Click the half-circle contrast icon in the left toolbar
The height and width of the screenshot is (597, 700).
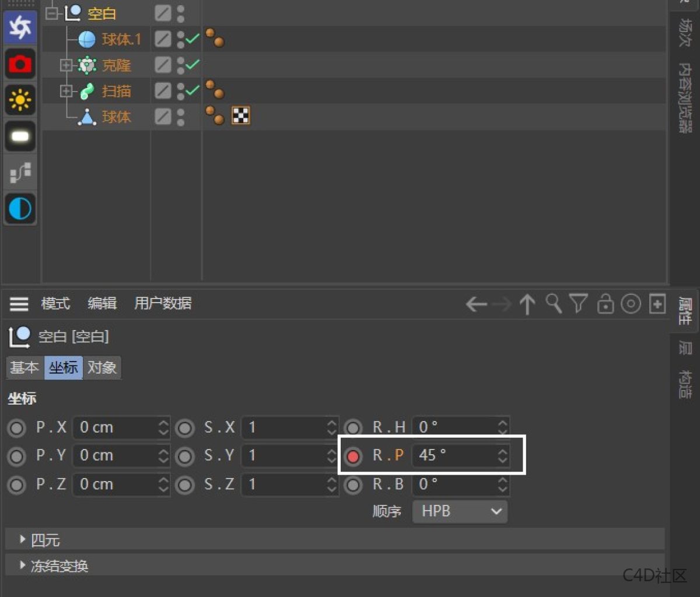20,209
